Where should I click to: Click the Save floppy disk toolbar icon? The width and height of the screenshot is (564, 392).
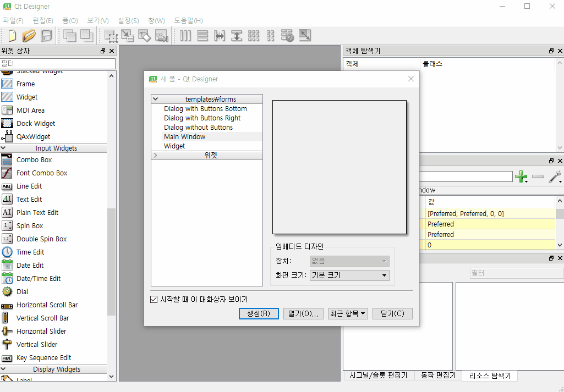point(46,36)
